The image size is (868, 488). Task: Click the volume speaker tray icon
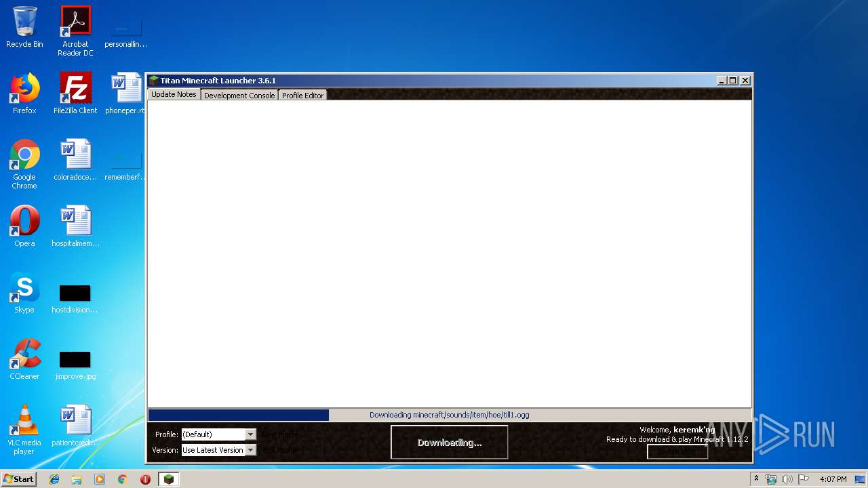pos(787,479)
